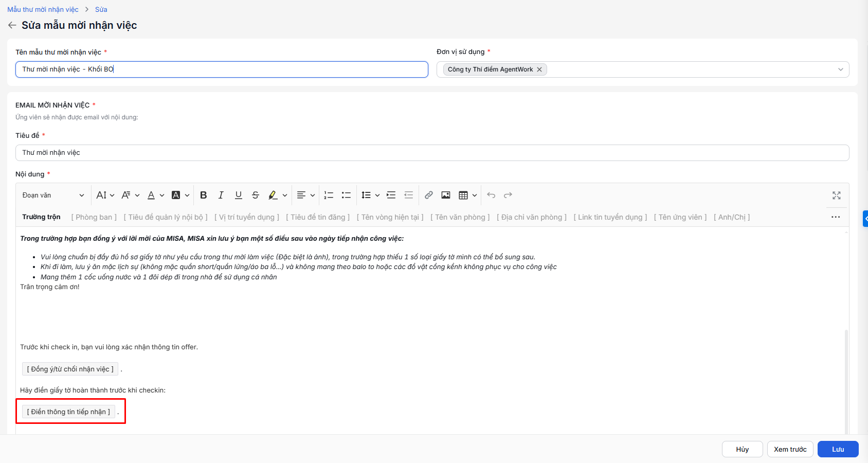868x463 pixels.
Task: Insert a table
Action: click(x=463, y=195)
